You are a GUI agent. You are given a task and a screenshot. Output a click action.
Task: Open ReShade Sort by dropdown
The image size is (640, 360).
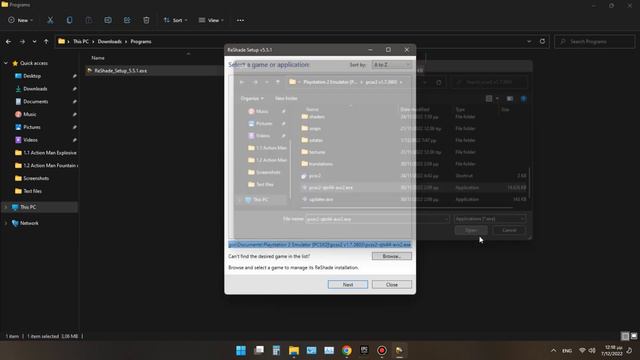click(392, 64)
